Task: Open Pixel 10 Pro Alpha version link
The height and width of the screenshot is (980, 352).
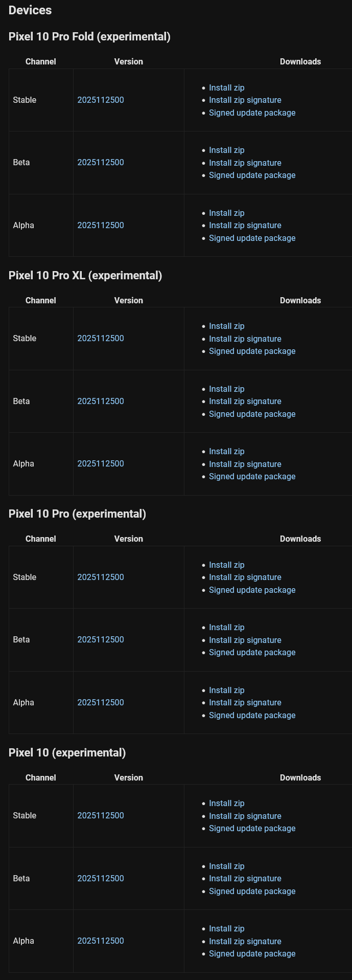Action: click(x=101, y=702)
